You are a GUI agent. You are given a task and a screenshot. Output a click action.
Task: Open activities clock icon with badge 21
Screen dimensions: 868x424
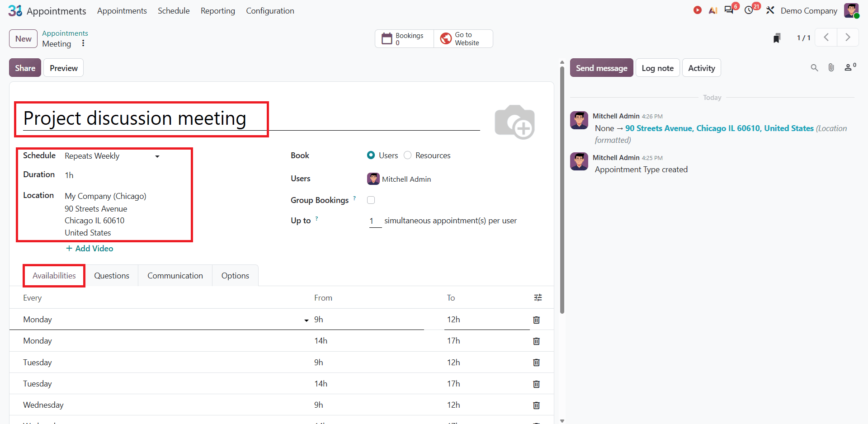[x=749, y=10]
